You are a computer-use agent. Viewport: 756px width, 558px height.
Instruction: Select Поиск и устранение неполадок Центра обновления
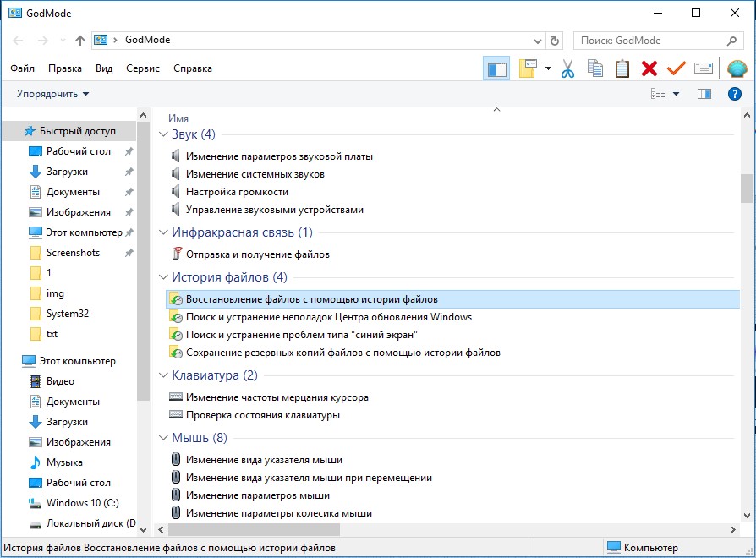click(x=329, y=317)
